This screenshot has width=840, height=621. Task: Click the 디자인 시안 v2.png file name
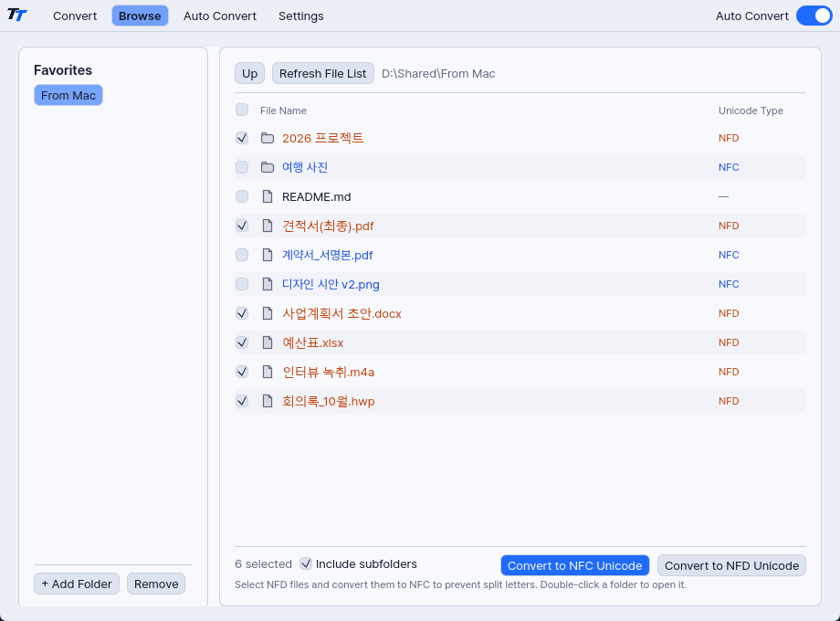(x=331, y=284)
